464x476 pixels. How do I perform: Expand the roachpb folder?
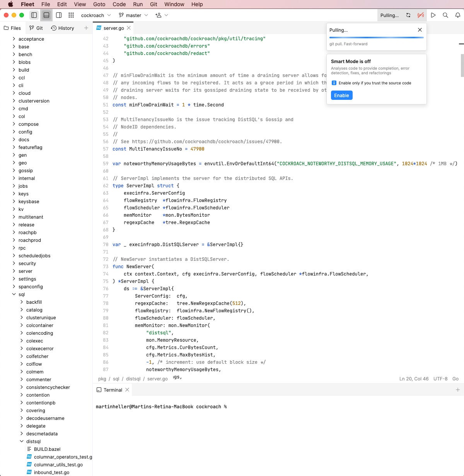click(x=14, y=232)
